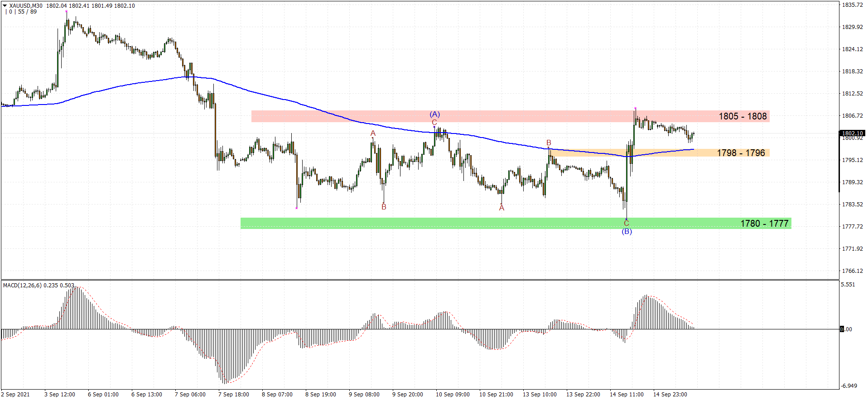Click the 14 Sep 11:00 time label

click(627, 395)
